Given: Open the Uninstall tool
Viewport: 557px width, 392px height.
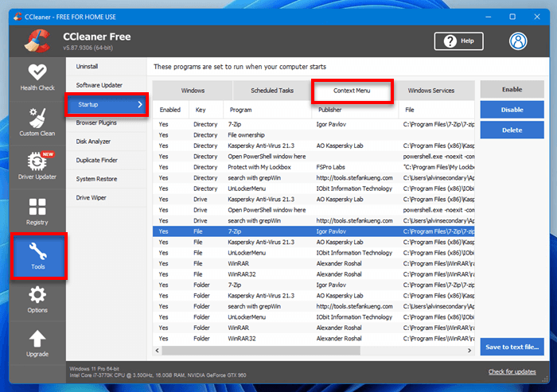Looking at the screenshot, I should (106, 67).
